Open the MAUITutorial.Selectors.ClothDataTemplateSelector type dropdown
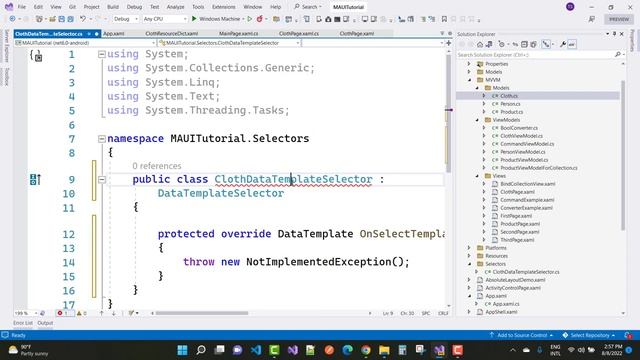Image resolution: width=640 pixels, height=360 pixels. pyautogui.click(x=229, y=43)
